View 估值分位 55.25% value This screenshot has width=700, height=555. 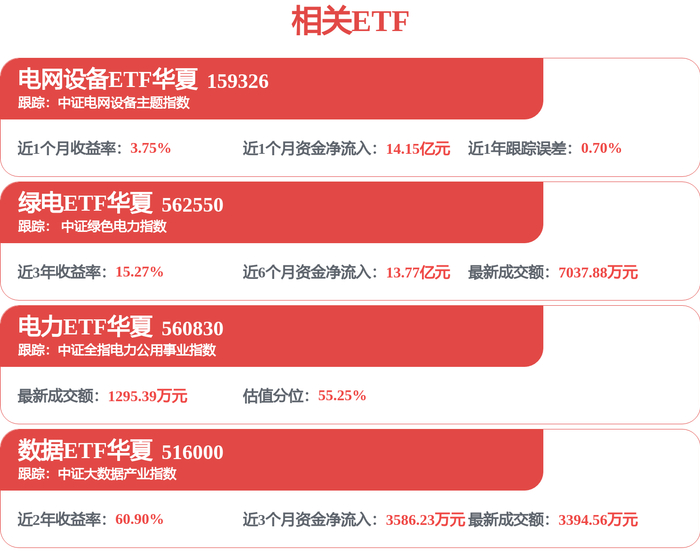click(342, 395)
